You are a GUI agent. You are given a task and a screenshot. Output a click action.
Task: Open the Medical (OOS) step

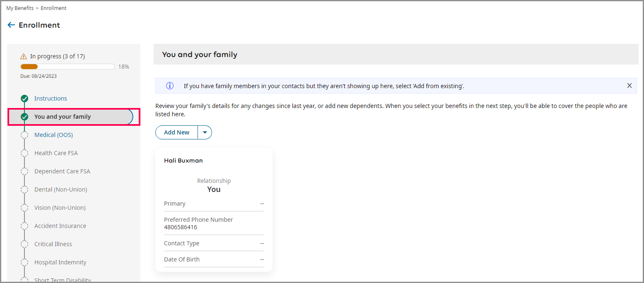coord(53,135)
